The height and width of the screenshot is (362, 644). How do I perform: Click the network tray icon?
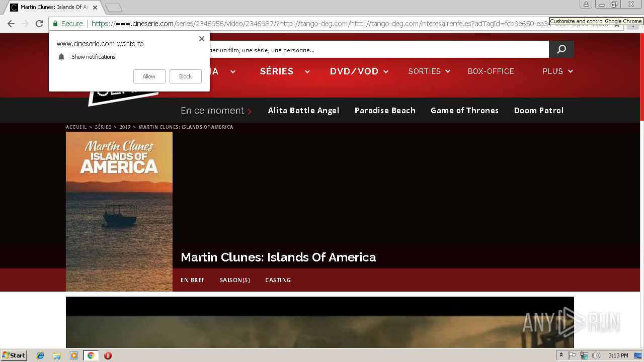tap(584, 355)
